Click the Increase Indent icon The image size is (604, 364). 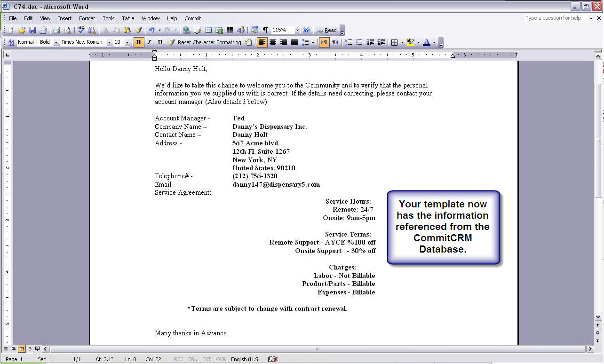(381, 42)
